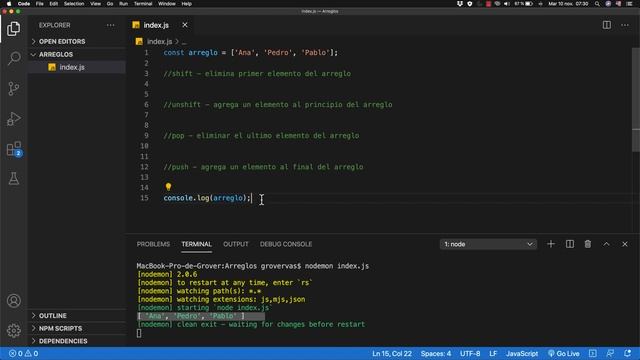The width and height of the screenshot is (640, 360).
Task: Open the Source Control view
Action: [x=13, y=89]
